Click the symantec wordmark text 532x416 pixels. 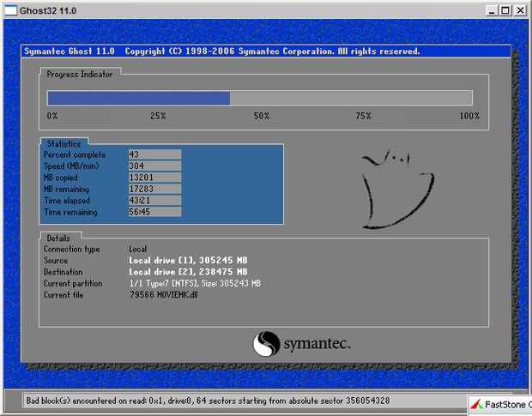[317, 345]
